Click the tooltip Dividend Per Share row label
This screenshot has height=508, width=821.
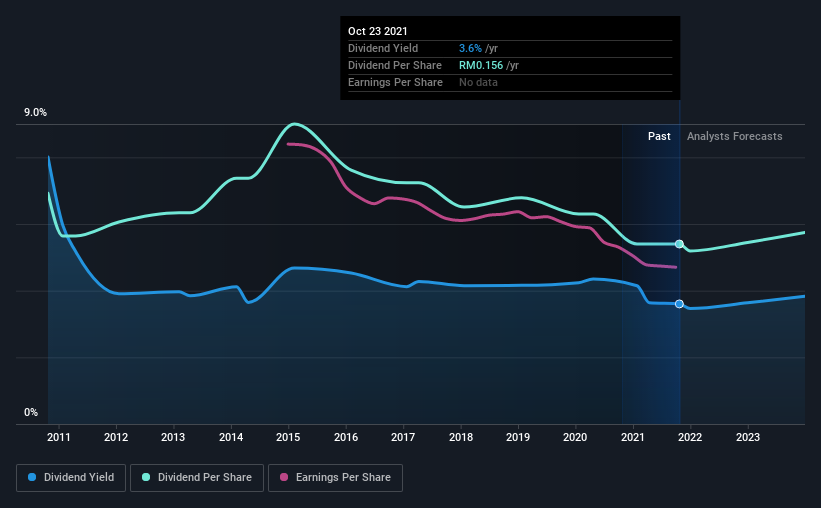pyautogui.click(x=395, y=65)
